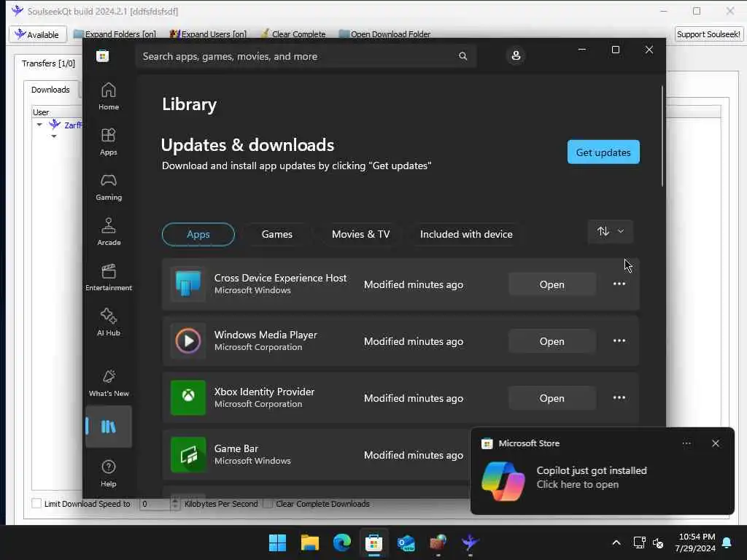Click Cross Device Experience Host app icon
This screenshot has height=560, width=747.
(188, 284)
